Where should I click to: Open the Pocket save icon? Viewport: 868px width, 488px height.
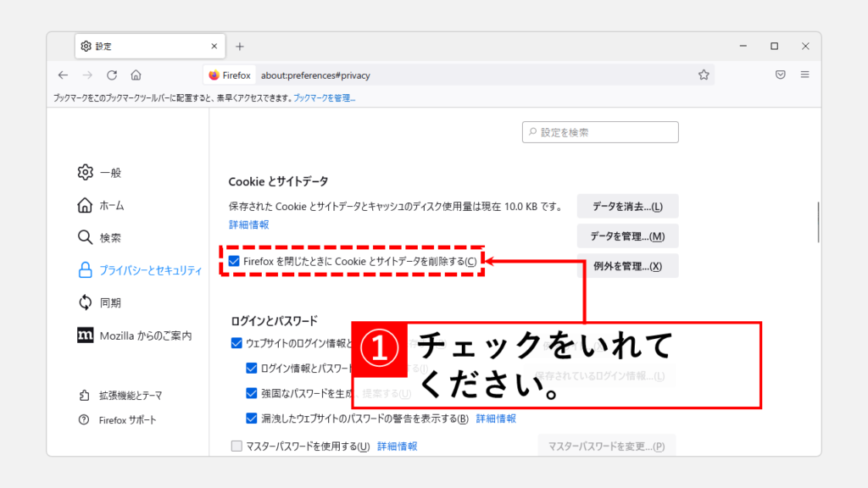coord(780,75)
